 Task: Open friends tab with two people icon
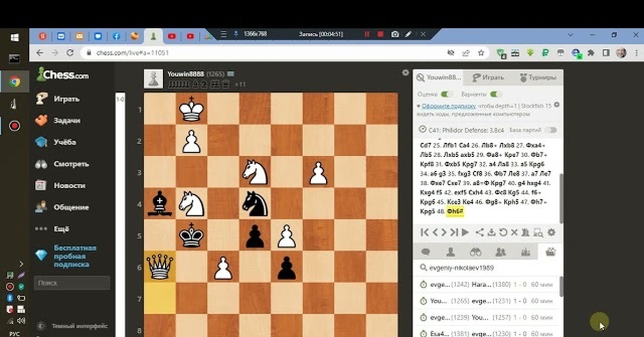click(x=501, y=251)
